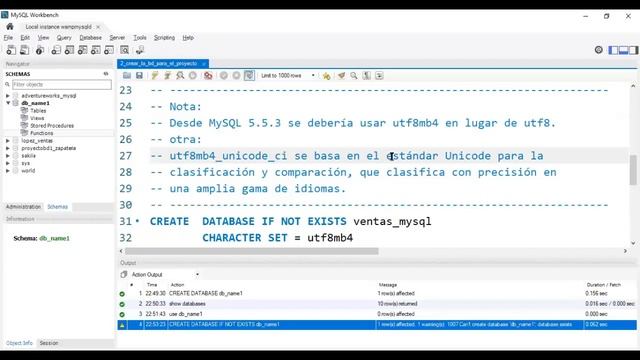The height and width of the screenshot is (360, 640).
Task: Open the find panel magnifier icon
Action: pyautogui.click(x=354, y=76)
